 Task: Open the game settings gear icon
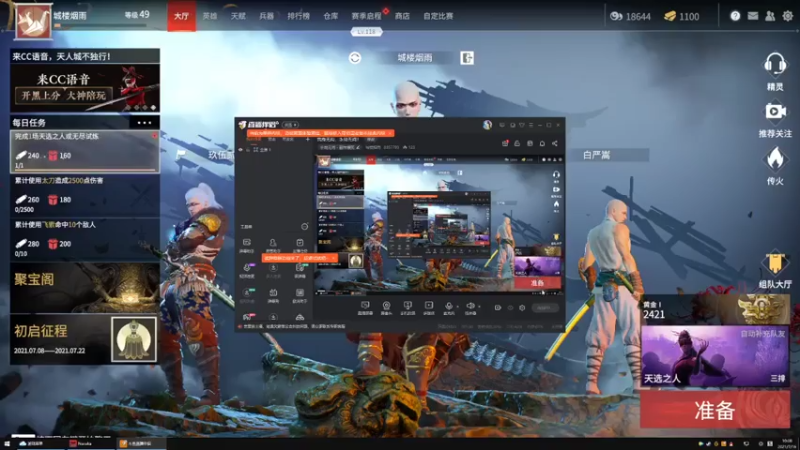click(x=788, y=16)
